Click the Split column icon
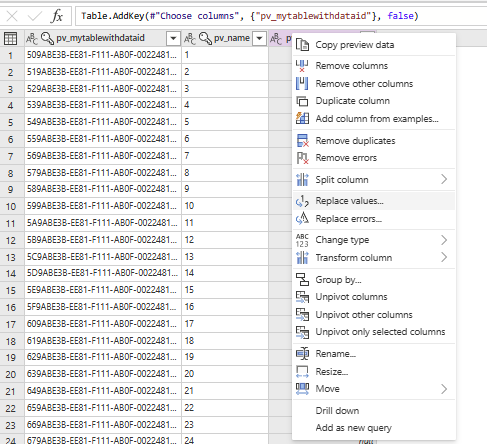 point(302,180)
